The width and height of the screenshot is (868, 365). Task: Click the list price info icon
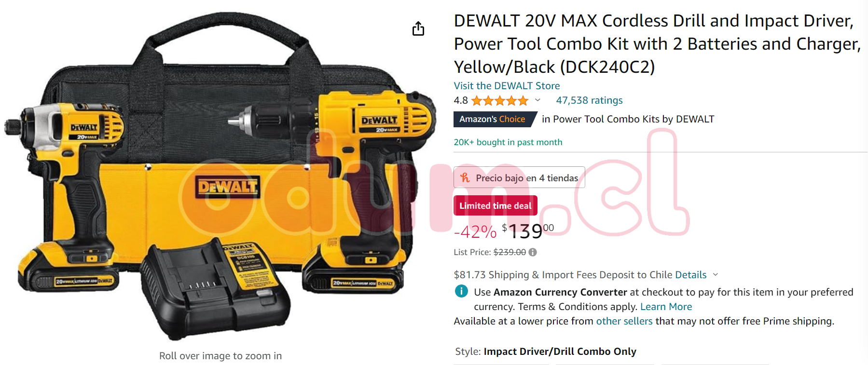tap(533, 252)
